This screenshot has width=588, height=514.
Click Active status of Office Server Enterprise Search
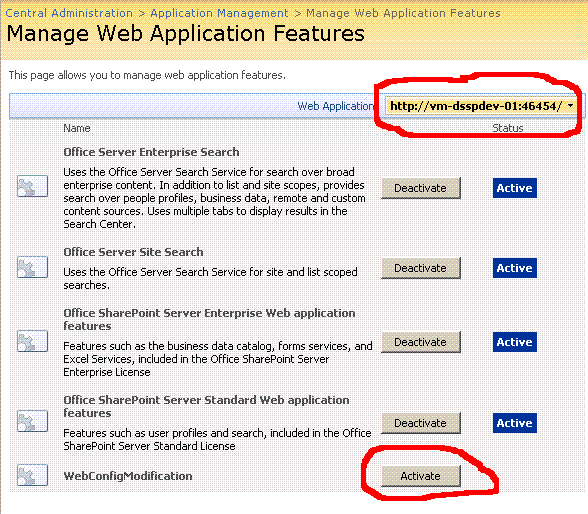[514, 188]
